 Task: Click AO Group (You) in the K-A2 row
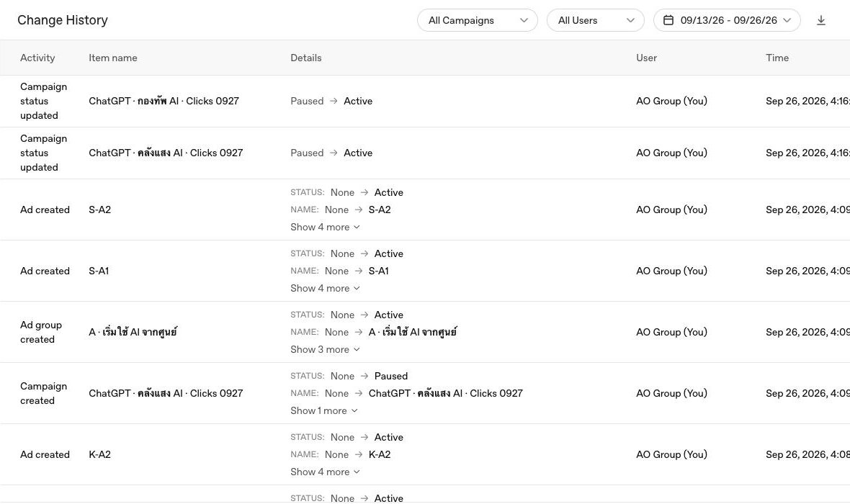pyautogui.click(x=671, y=455)
